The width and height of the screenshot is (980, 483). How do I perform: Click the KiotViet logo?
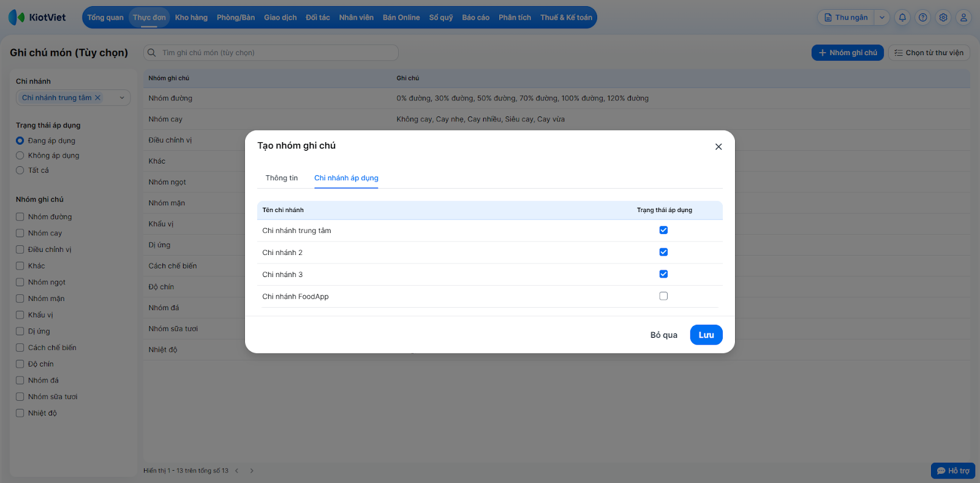pyautogui.click(x=37, y=17)
